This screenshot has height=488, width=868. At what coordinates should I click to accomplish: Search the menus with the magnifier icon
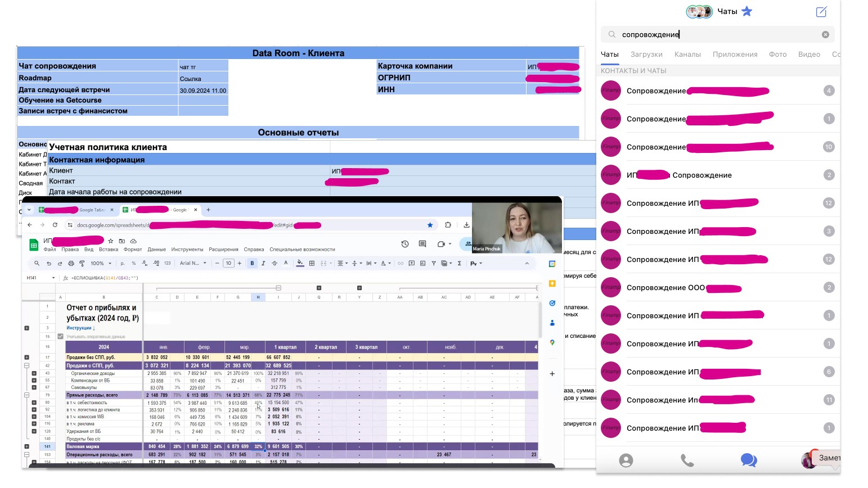(x=37, y=263)
